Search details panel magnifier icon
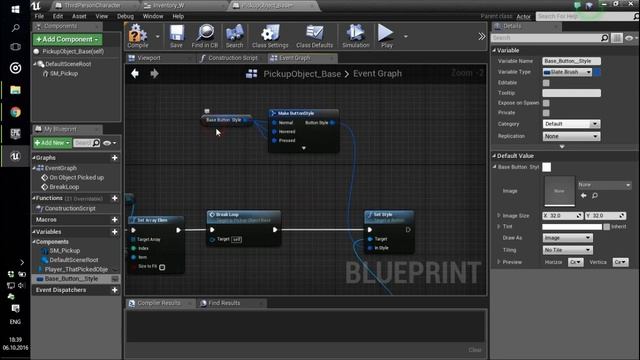 (x=604, y=38)
